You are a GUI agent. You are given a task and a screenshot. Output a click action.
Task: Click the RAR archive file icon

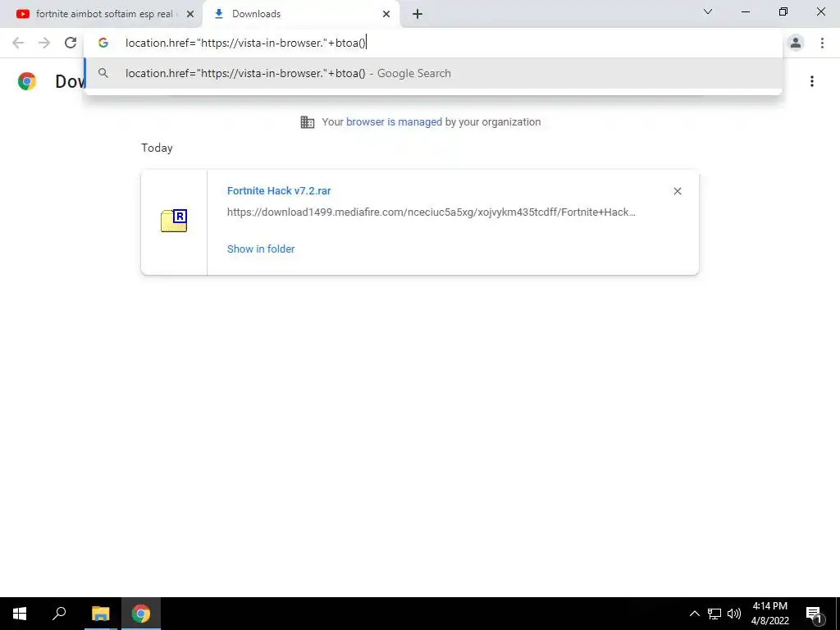pyautogui.click(x=174, y=221)
